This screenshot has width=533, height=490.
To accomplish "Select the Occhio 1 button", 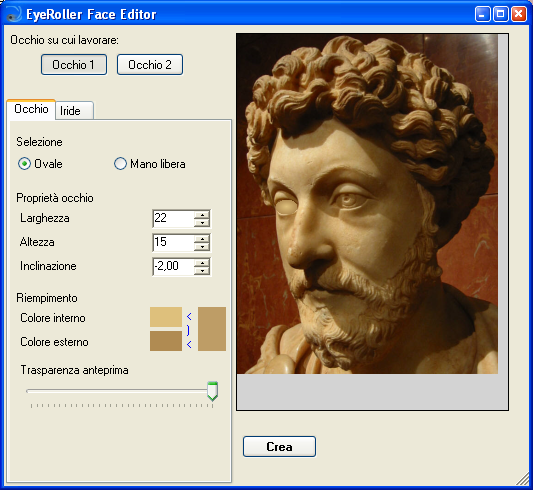I will coord(74,65).
